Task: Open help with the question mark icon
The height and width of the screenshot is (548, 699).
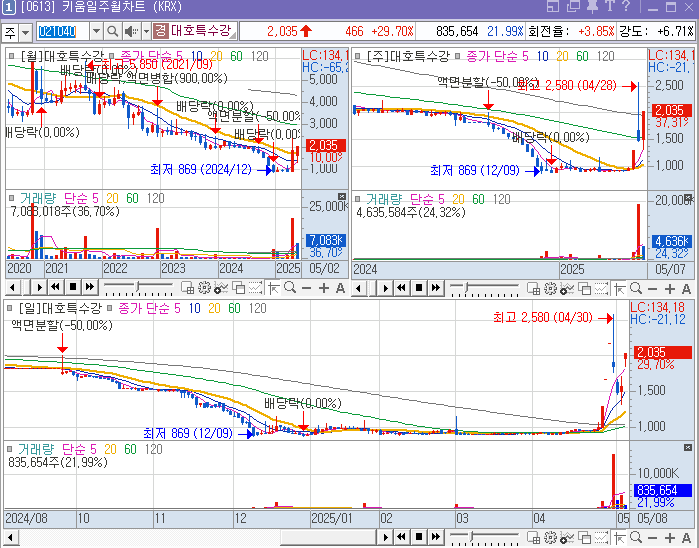Action: pyautogui.click(x=626, y=6)
